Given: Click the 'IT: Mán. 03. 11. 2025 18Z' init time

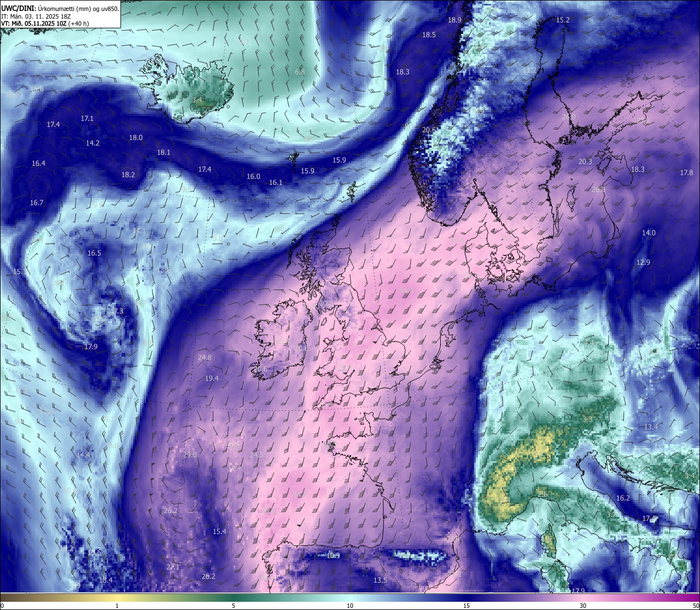Looking at the screenshot, I should tap(36, 16).
